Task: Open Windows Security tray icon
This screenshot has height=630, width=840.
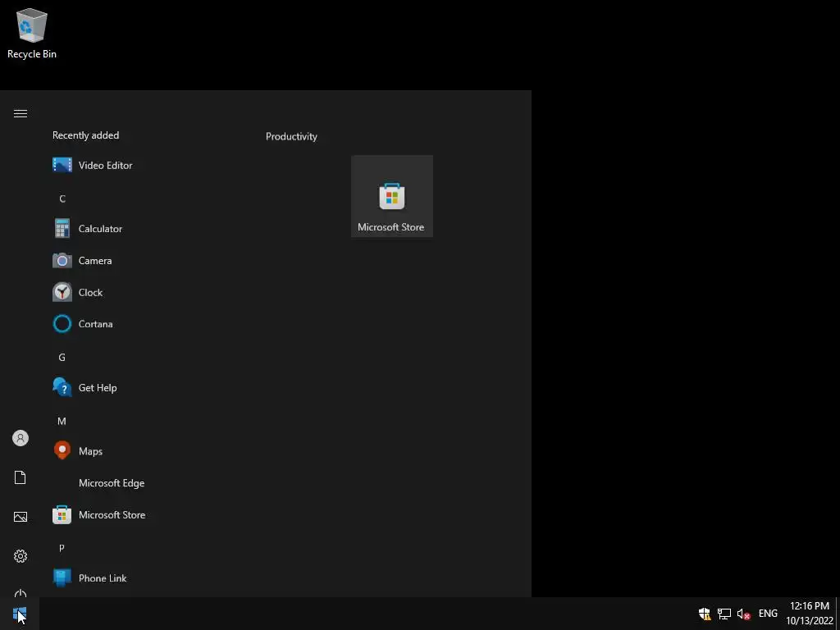Action: pos(705,614)
